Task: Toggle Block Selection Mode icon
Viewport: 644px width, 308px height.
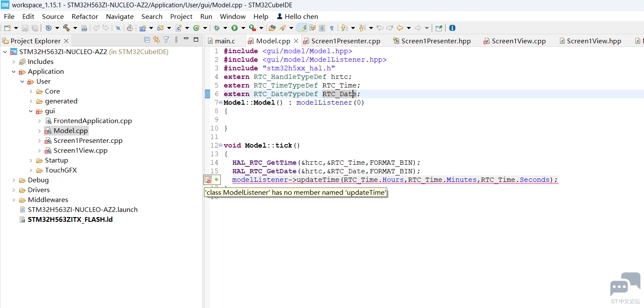Action: click(x=322, y=28)
